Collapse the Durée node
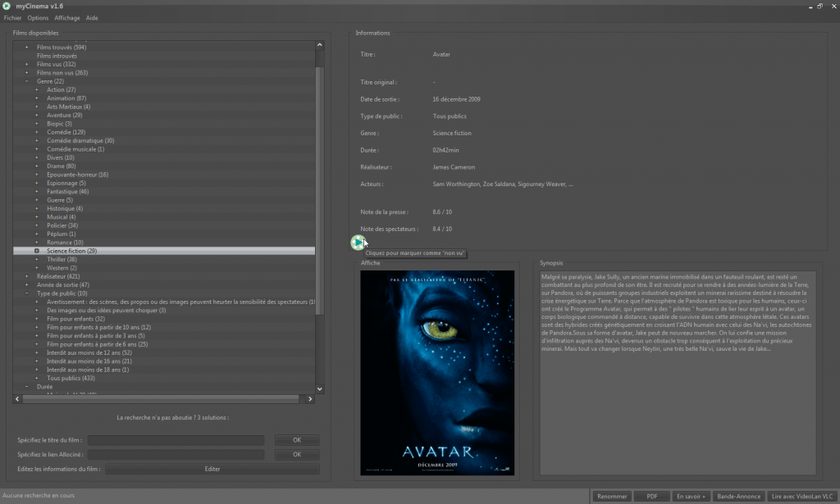This screenshot has width=840, height=504. pyautogui.click(x=27, y=387)
